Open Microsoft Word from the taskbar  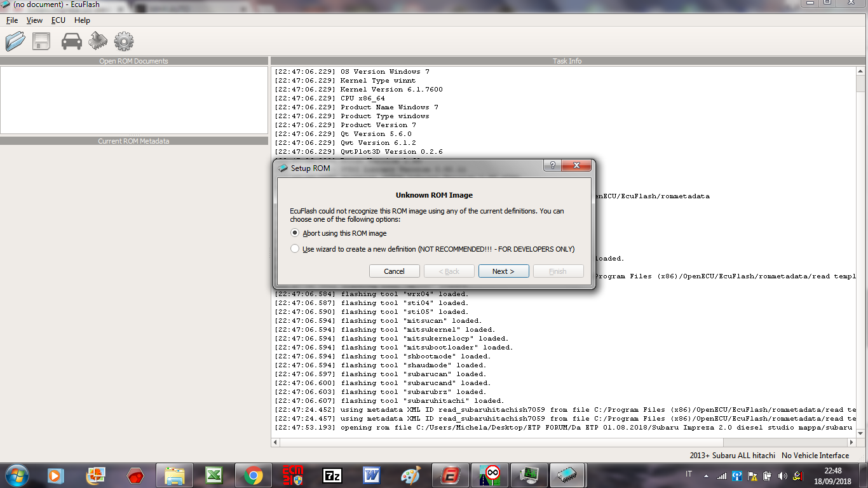coord(372,475)
